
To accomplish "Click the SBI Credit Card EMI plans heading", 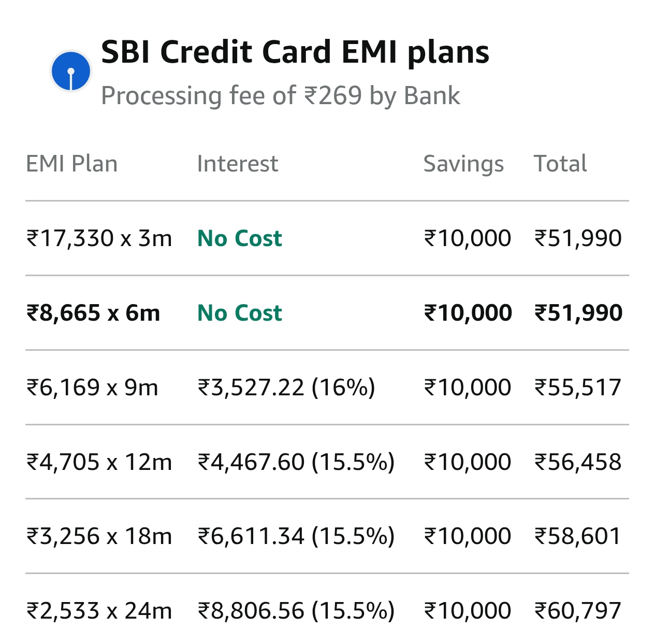I will tap(295, 52).
